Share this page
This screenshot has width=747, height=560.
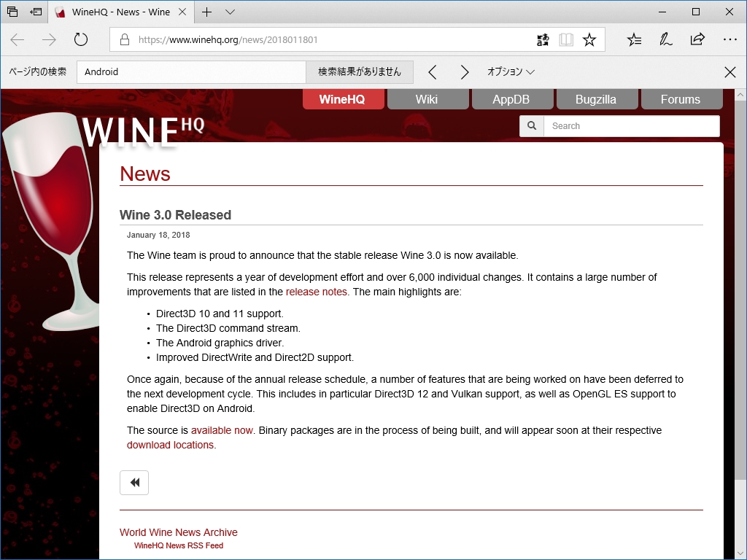(x=697, y=40)
